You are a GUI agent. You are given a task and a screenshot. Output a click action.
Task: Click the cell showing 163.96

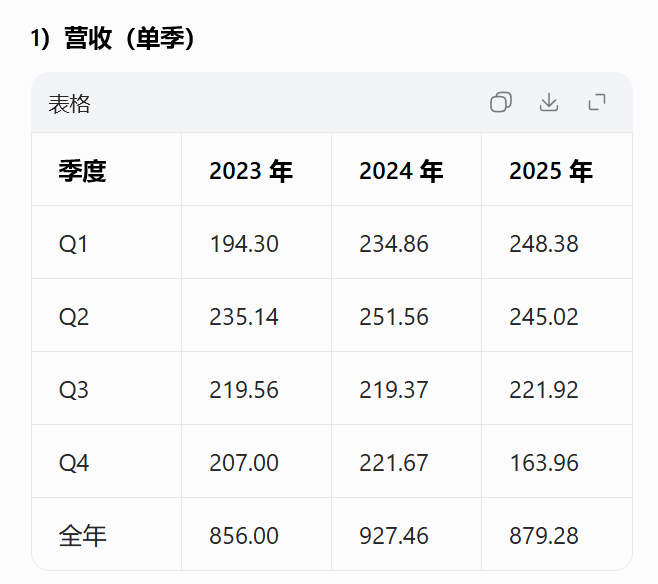[x=544, y=463]
